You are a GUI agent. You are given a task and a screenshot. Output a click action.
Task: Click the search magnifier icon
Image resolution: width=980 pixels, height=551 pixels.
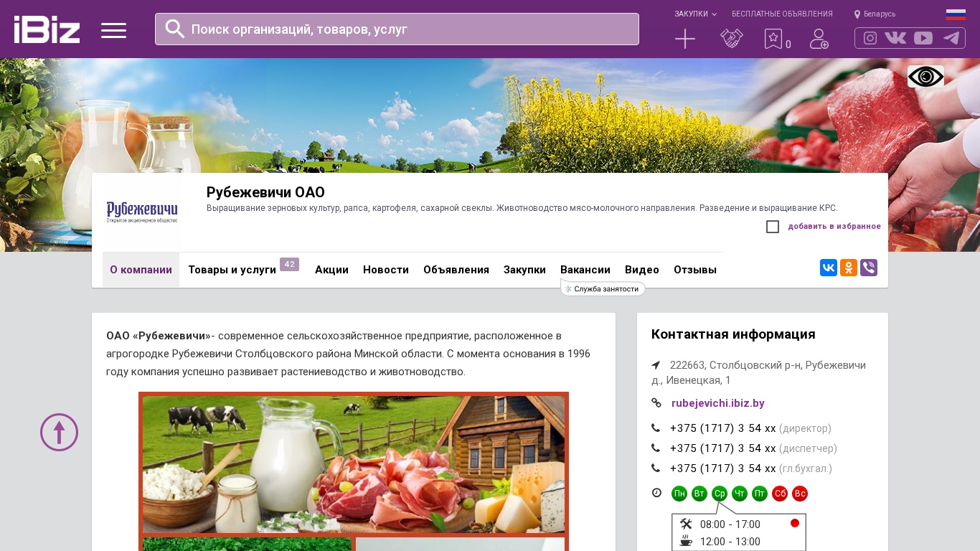pos(175,29)
